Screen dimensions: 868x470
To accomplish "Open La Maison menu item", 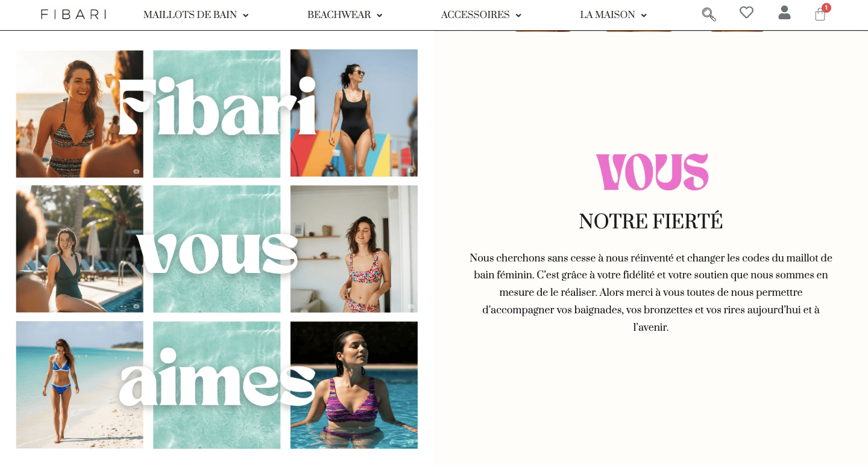I will pyautogui.click(x=608, y=15).
